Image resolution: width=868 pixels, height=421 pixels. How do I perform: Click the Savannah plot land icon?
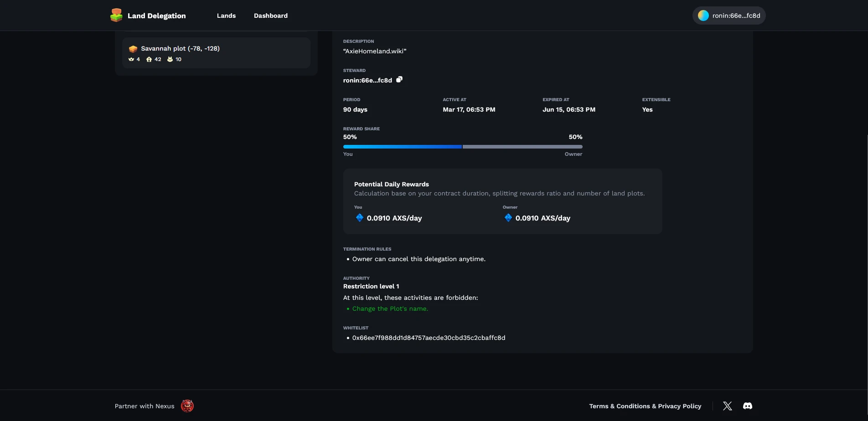pyautogui.click(x=133, y=49)
